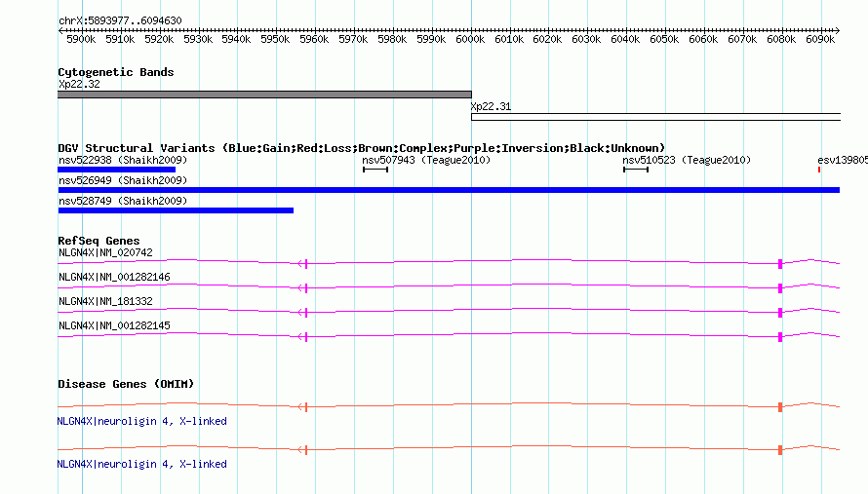Open the lower NLGN4X neuroligin 4 OMIM link

pos(141,464)
